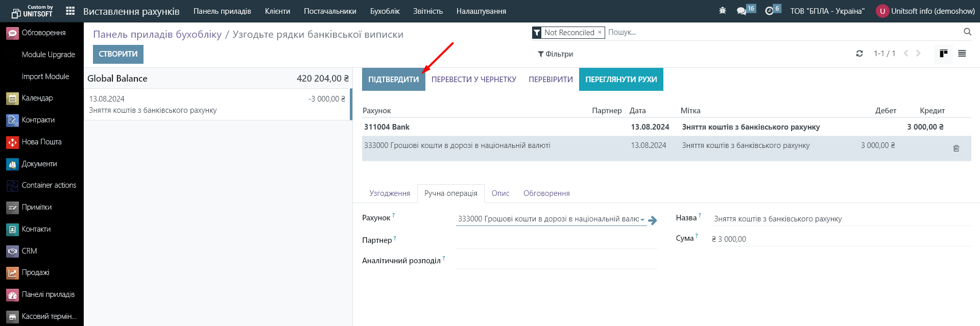Switch to Обговорення tab in form

[546, 193]
